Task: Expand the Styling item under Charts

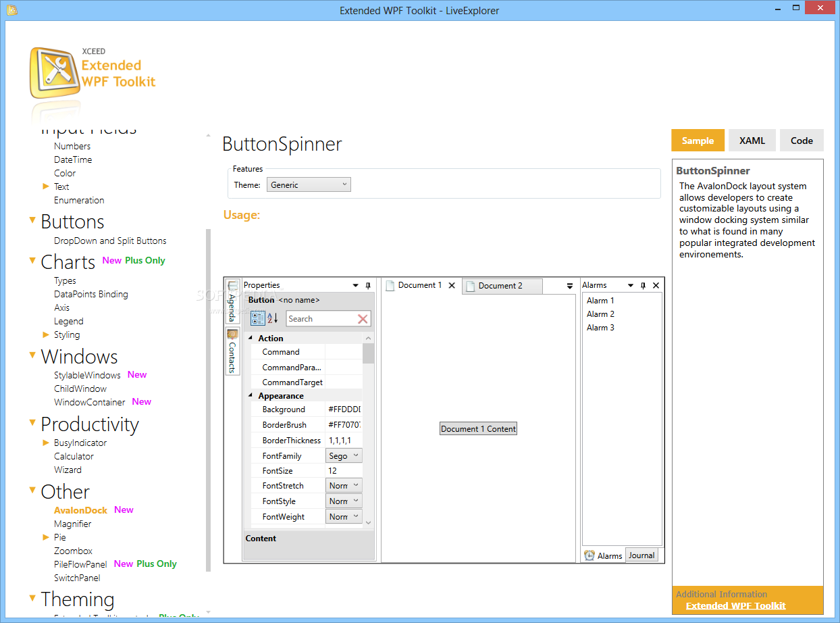Action: (x=46, y=334)
